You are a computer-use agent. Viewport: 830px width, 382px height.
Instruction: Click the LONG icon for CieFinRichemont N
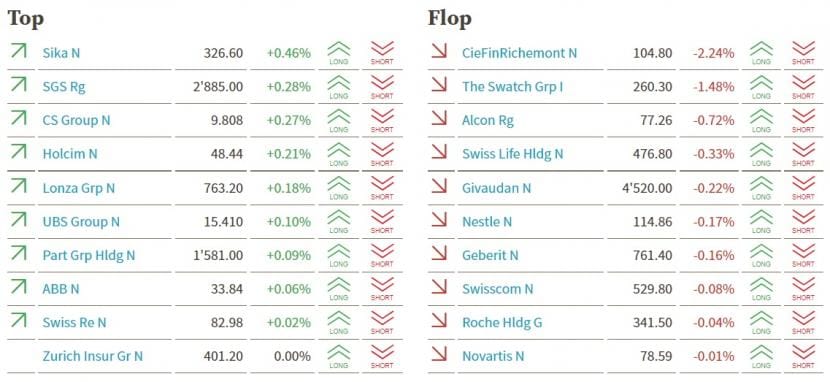coord(761,53)
